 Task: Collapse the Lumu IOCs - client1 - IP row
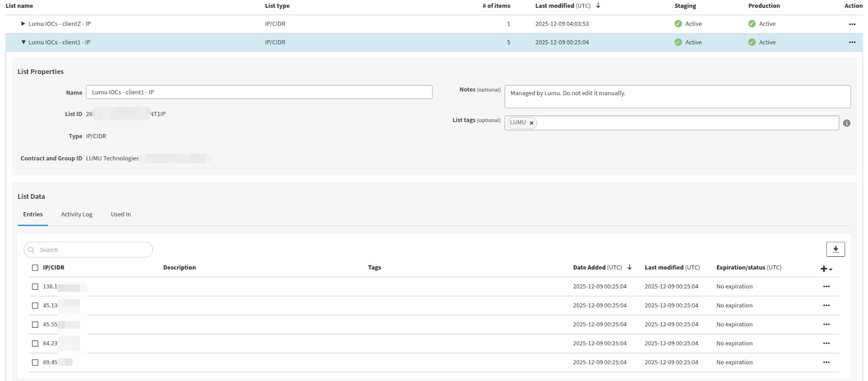(23, 42)
